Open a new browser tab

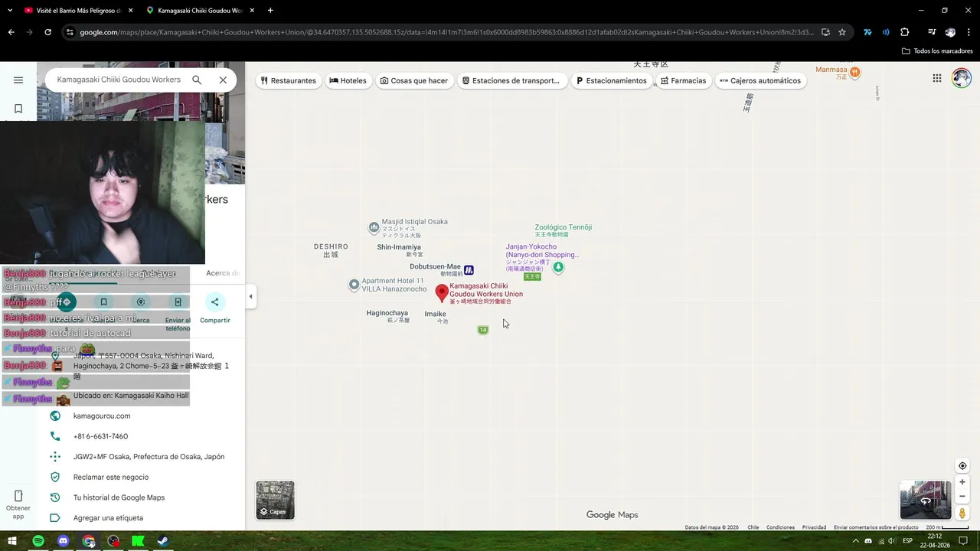coord(270,11)
